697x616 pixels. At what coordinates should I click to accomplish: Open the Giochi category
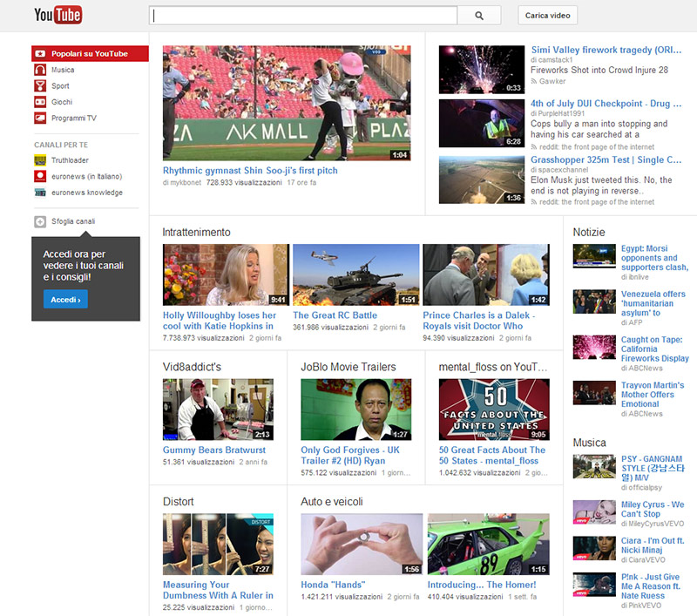[62, 102]
